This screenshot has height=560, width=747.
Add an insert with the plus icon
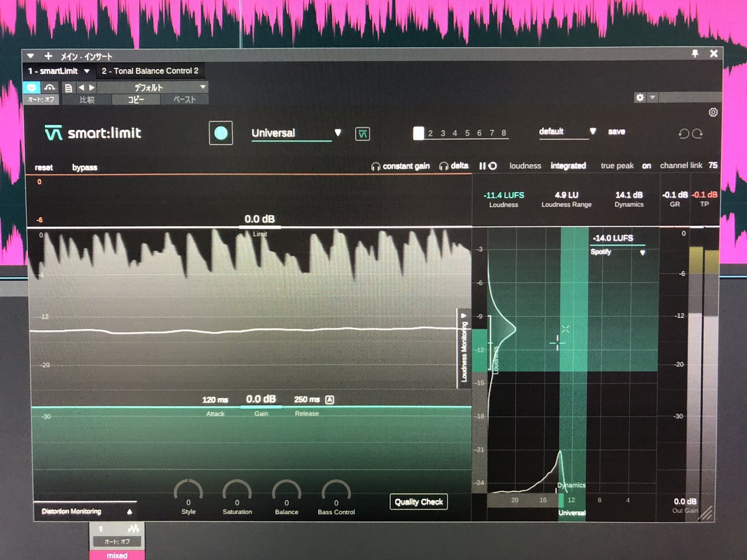click(48, 55)
